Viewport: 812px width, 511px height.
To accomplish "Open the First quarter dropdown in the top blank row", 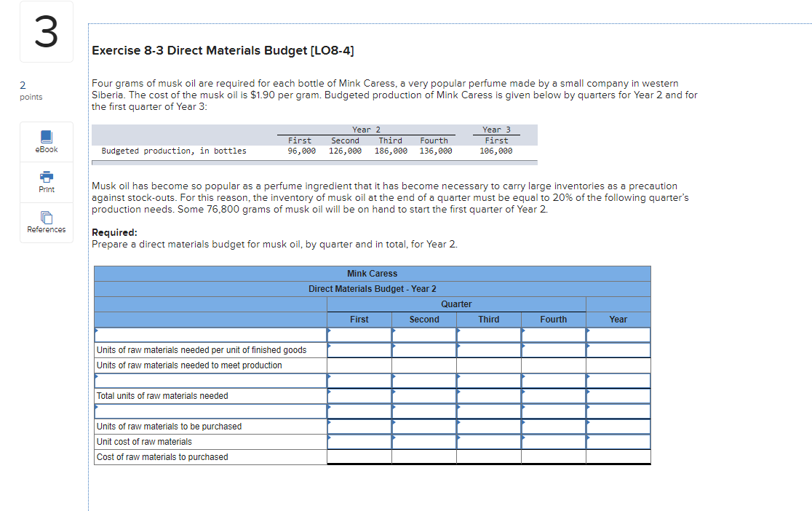I will pyautogui.click(x=359, y=334).
